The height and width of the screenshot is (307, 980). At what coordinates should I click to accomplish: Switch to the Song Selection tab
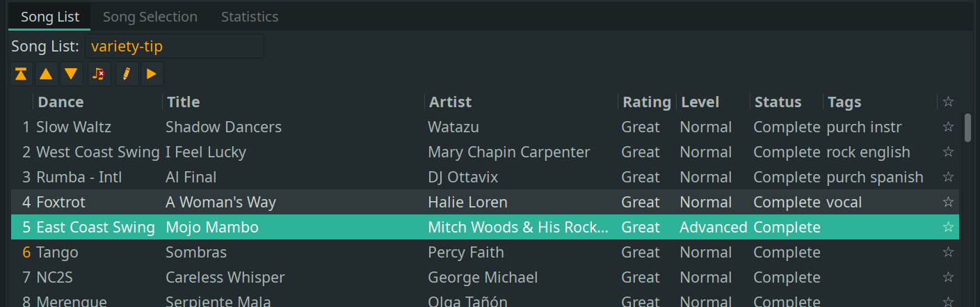pyautogui.click(x=150, y=17)
